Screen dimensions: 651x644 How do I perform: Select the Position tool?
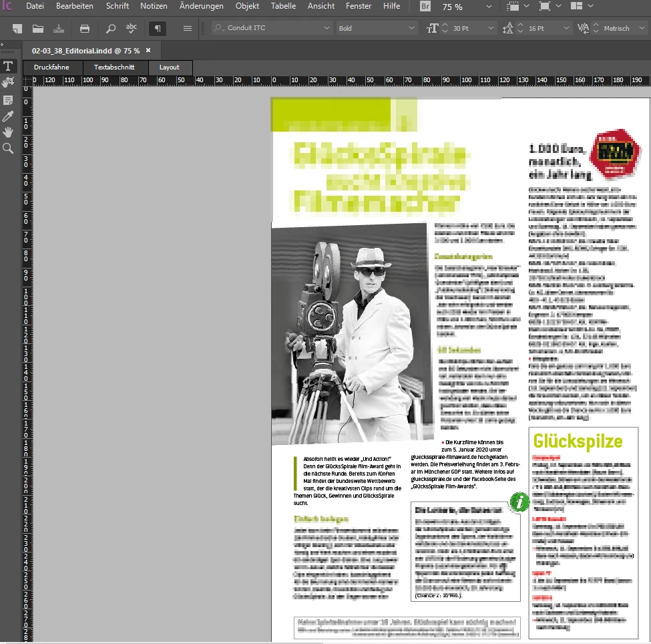(8, 82)
